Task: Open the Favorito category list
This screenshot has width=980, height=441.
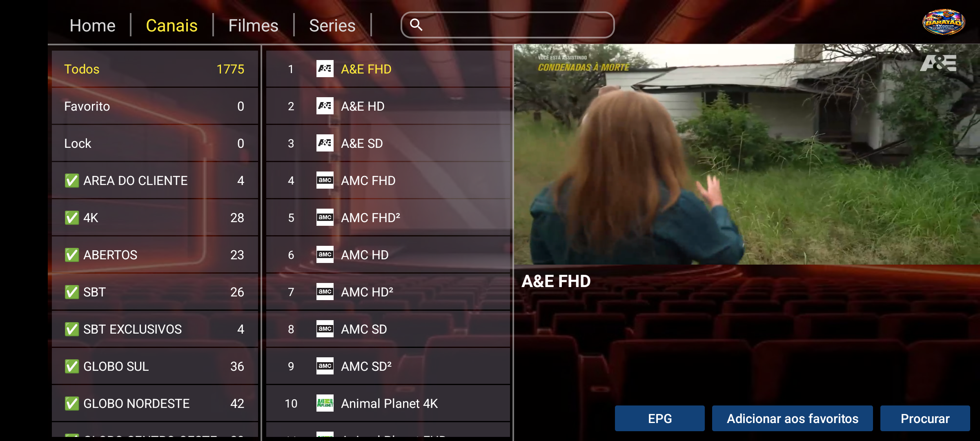Action: pyautogui.click(x=154, y=106)
